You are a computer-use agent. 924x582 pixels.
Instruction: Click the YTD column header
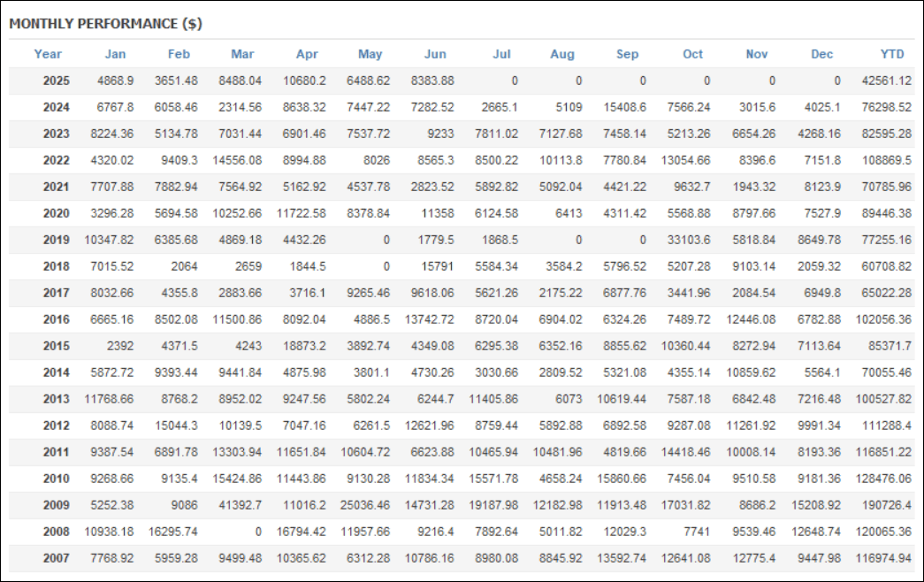pyautogui.click(x=892, y=54)
